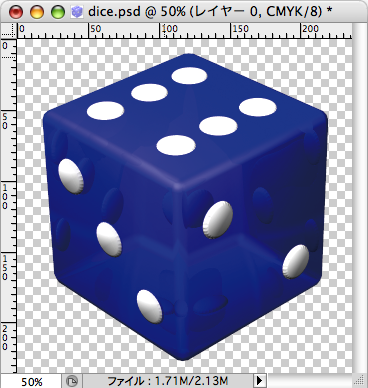Viewport: 368px width, 388px height.
Task: Click the 100 mark on horizontal ruler
Action: point(170,29)
